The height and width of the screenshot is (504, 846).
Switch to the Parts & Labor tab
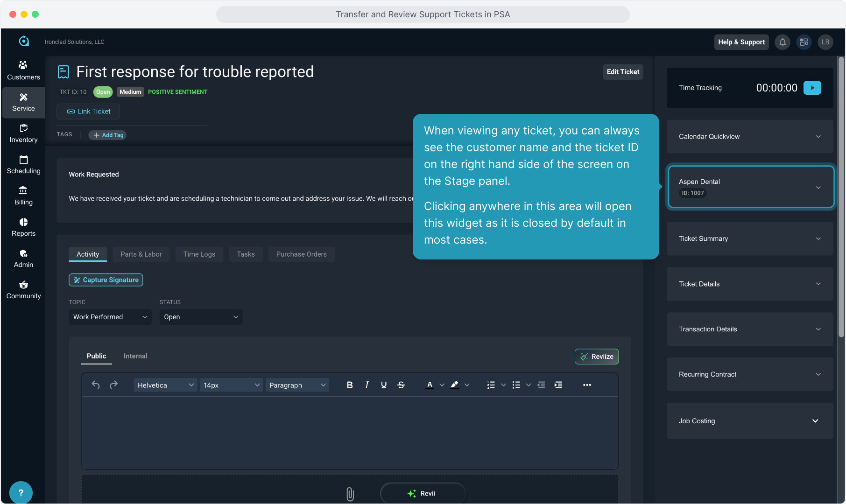[x=141, y=254]
